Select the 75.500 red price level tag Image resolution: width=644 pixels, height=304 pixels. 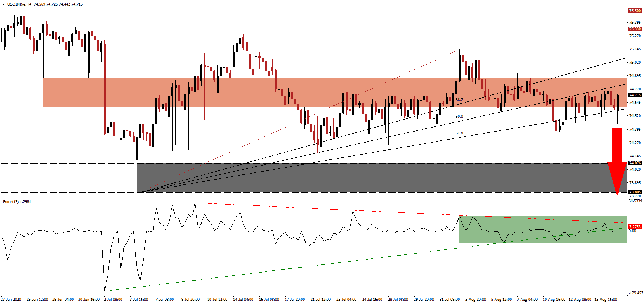635,11
